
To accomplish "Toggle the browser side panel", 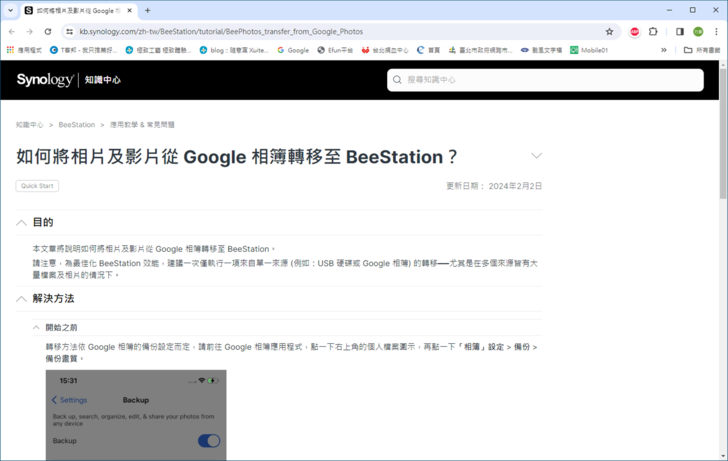I will (680, 32).
